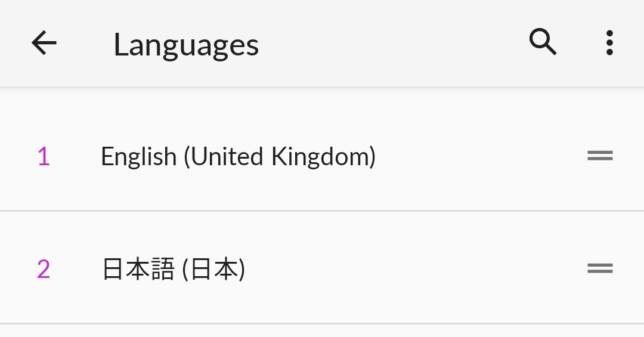The width and height of the screenshot is (644, 337).
Task: Tap the purple number 2 rank
Action: [44, 270]
